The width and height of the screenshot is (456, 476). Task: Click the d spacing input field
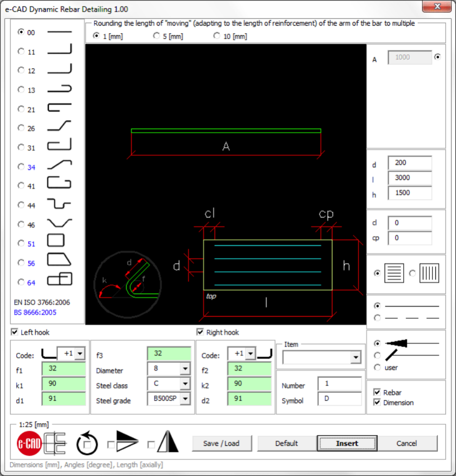coord(410,163)
